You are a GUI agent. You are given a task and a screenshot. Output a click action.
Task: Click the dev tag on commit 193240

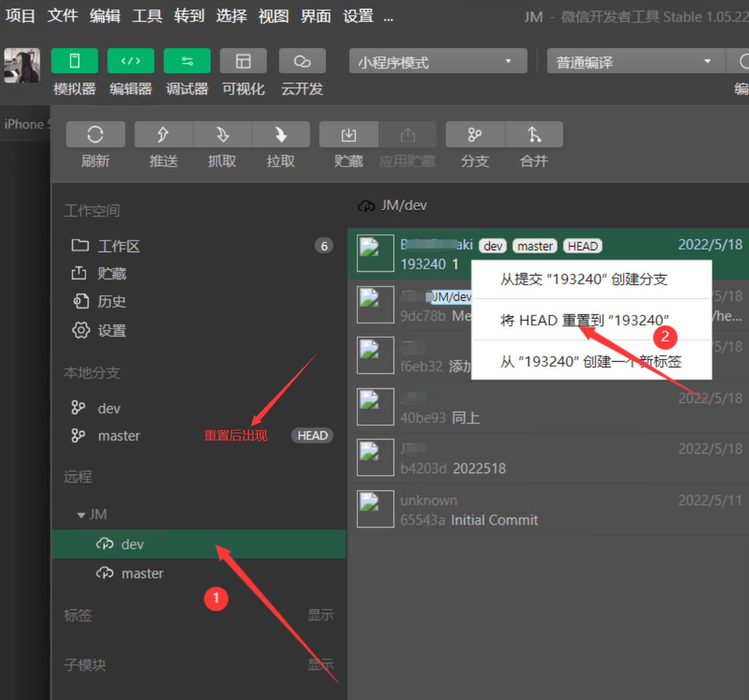[x=493, y=246]
